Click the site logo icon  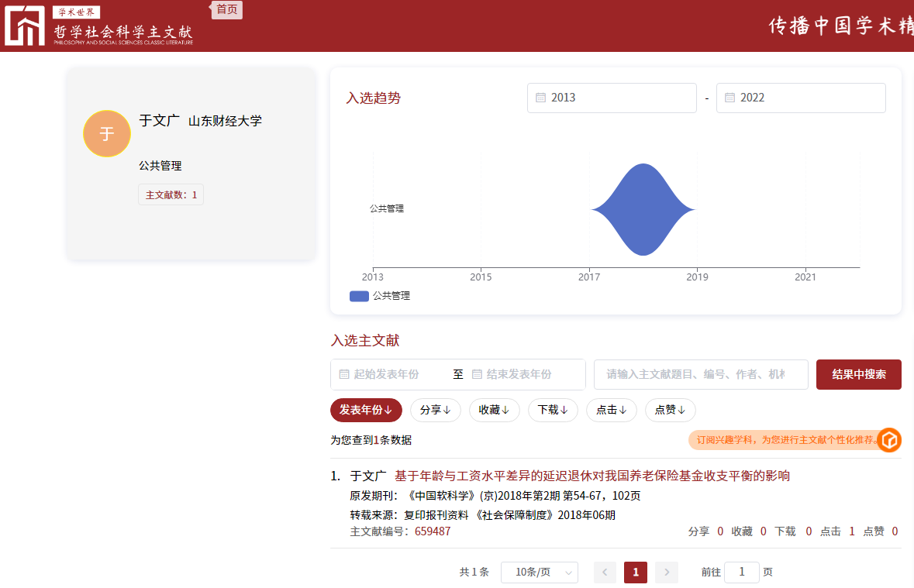coord(25,26)
